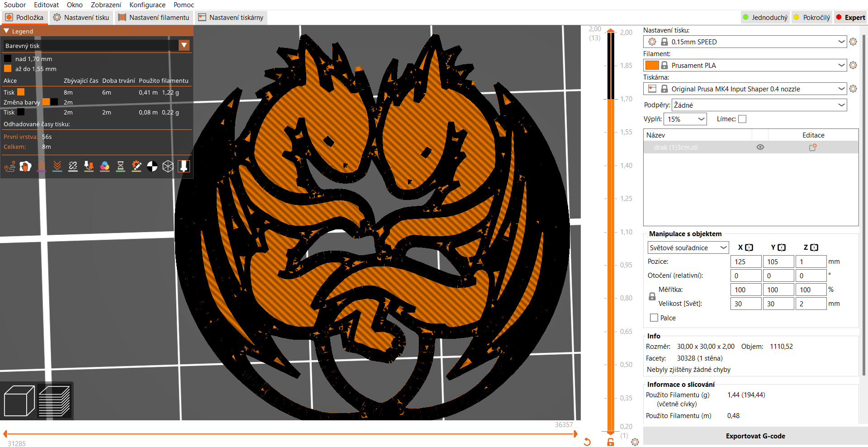Toggle deretractions icon with downward chevrons
The height and width of the screenshot is (447, 868).
pyautogui.click(x=57, y=166)
